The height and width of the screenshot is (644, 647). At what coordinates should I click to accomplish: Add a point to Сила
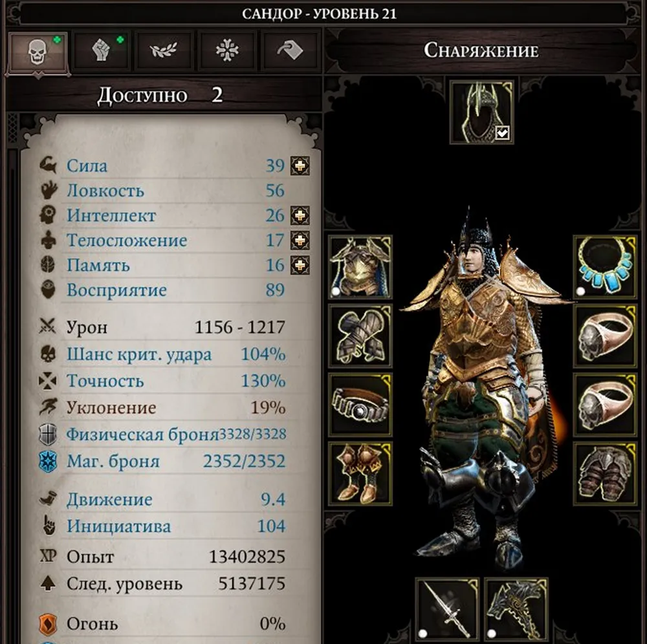300,166
